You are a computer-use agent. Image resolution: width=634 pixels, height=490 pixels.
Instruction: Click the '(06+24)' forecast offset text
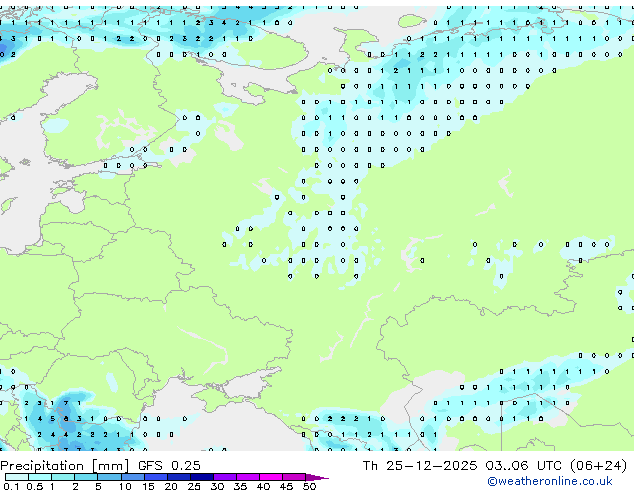[598, 466]
